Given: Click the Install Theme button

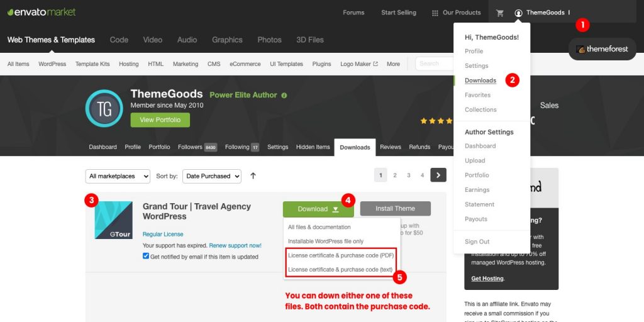Looking at the screenshot, I should (395, 209).
